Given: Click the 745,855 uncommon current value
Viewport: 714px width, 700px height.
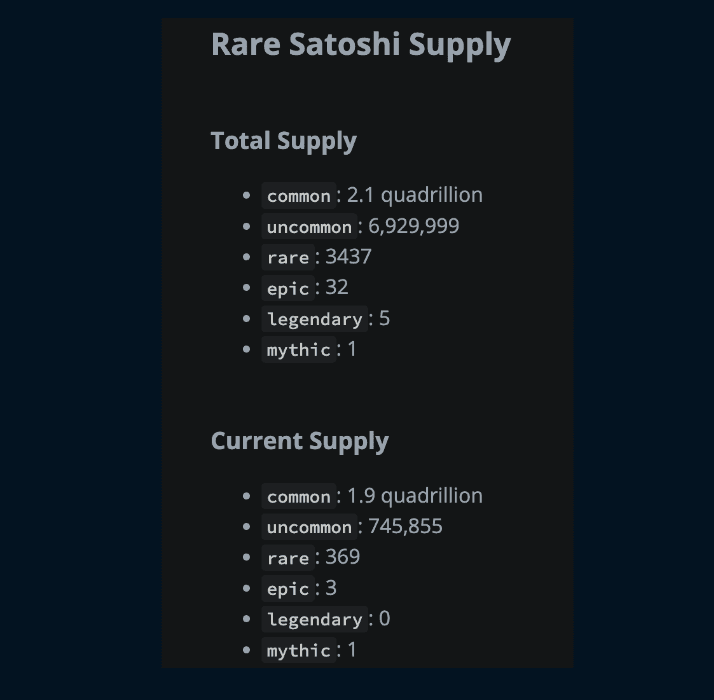Looking at the screenshot, I should pos(405,526).
